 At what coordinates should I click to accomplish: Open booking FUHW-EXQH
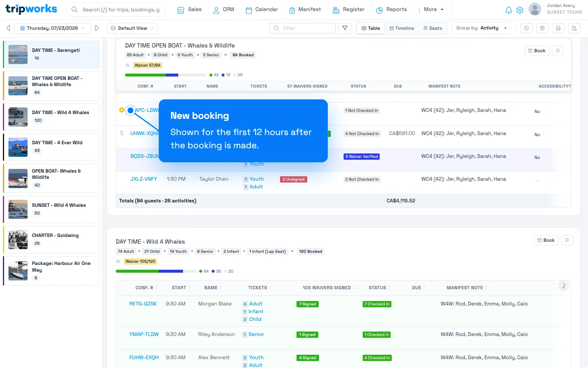[144, 358]
